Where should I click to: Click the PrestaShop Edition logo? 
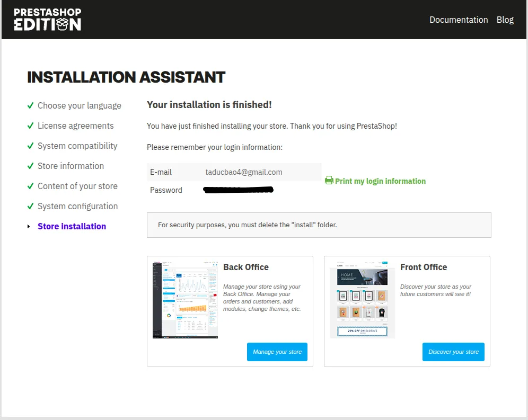[48, 20]
